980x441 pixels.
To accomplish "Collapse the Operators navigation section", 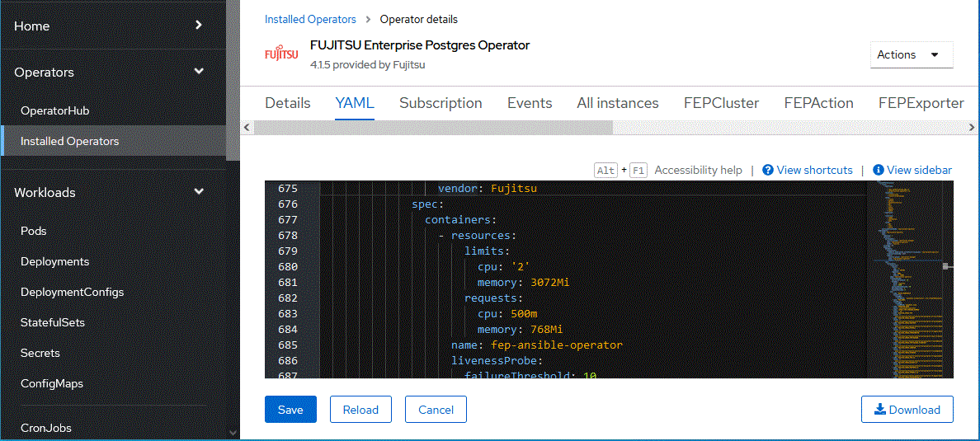I will pos(113,72).
